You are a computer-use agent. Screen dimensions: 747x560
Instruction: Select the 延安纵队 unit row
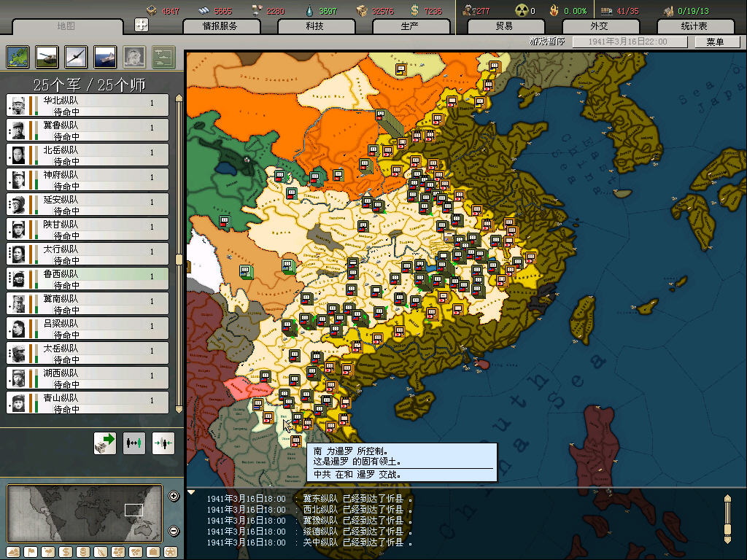pos(88,204)
